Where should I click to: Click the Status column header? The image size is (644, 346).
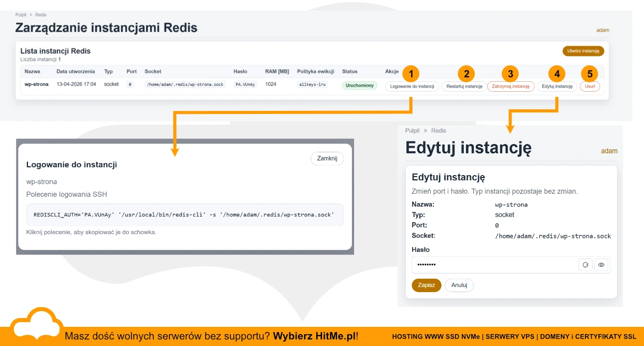pos(350,71)
